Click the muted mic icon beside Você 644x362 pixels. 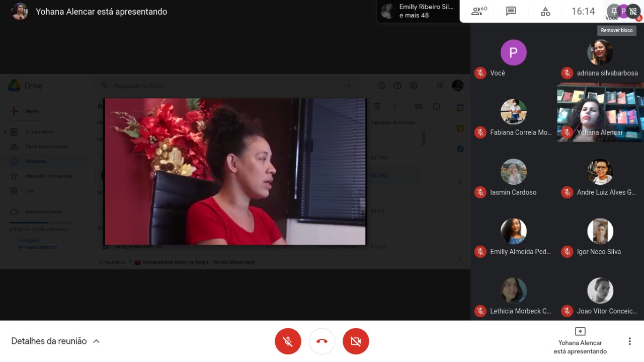[x=480, y=73]
